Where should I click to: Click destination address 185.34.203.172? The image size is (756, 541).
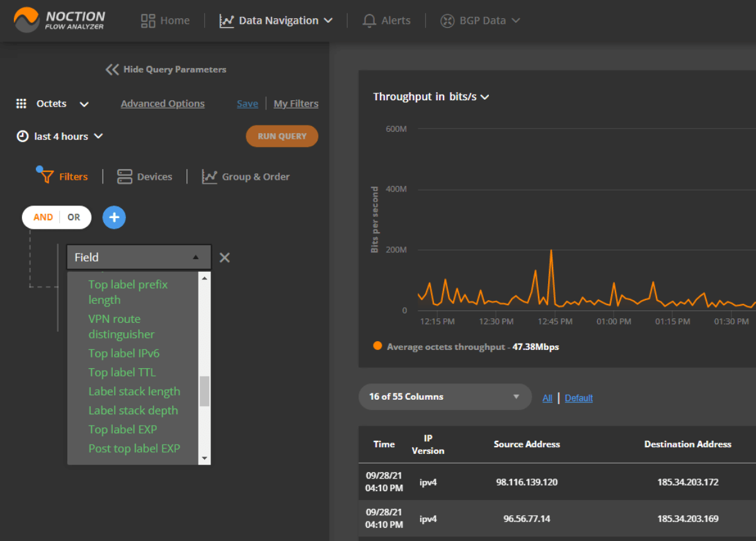[688, 482]
